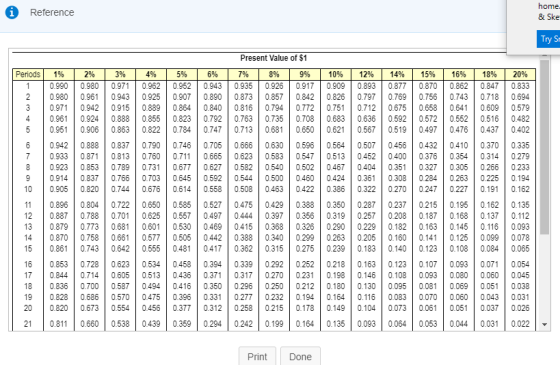Select the Periods column header
Image resolution: width=560 pixels, height=365 pixels.
[28, 74]
